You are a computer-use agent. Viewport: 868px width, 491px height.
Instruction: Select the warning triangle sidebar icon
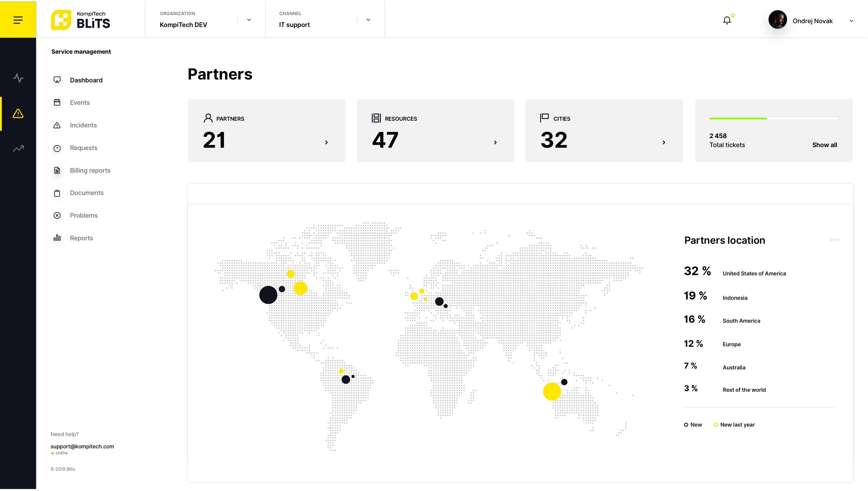coord(18,113)
